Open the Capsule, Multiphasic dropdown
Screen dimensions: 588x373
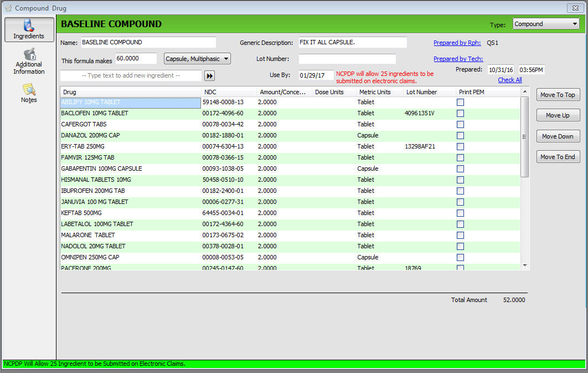197,59
